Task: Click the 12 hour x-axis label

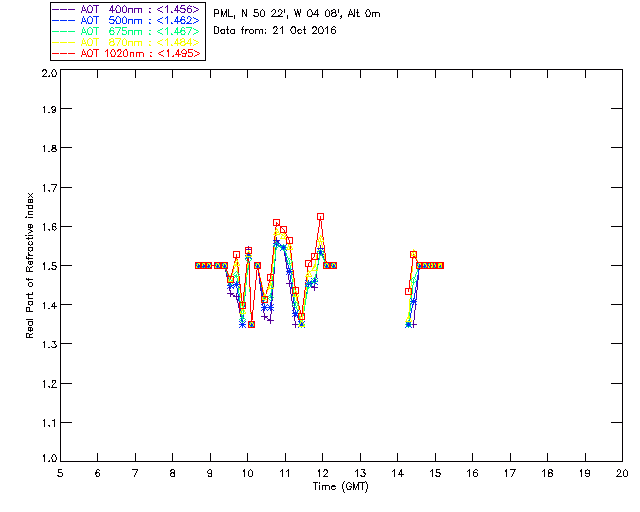Action: click(322, 473)
